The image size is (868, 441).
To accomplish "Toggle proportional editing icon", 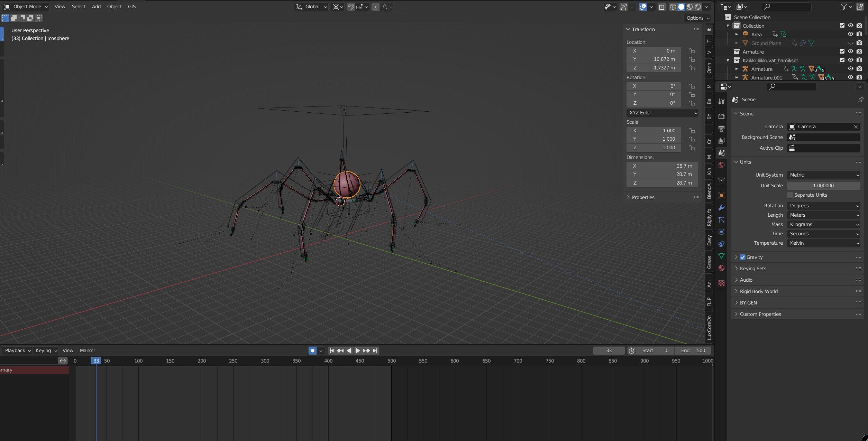I will point(375,7).
